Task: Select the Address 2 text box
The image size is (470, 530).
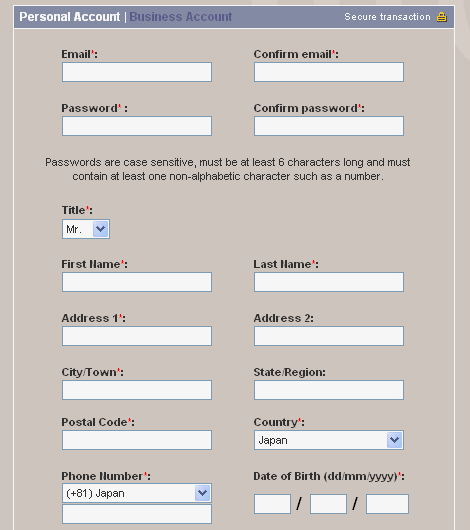Action: click(329, 336)
